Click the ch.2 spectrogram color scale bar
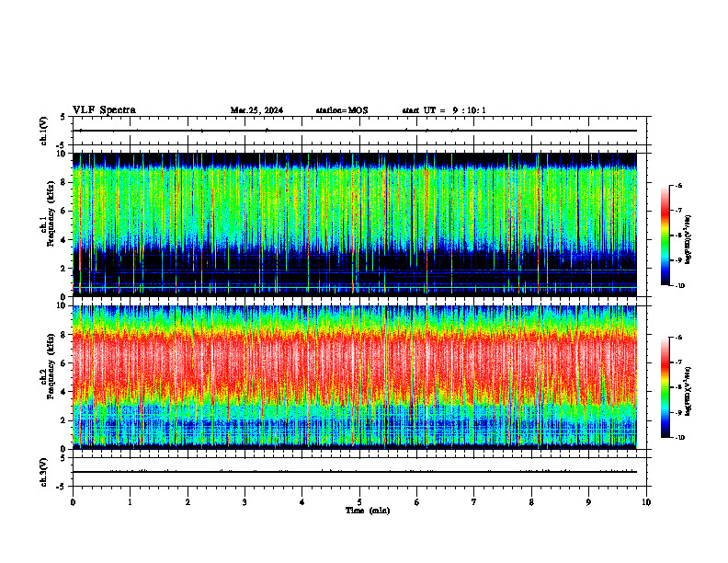Screen dimensions: 728x563 pyautogui.click(x=665, y=387)
